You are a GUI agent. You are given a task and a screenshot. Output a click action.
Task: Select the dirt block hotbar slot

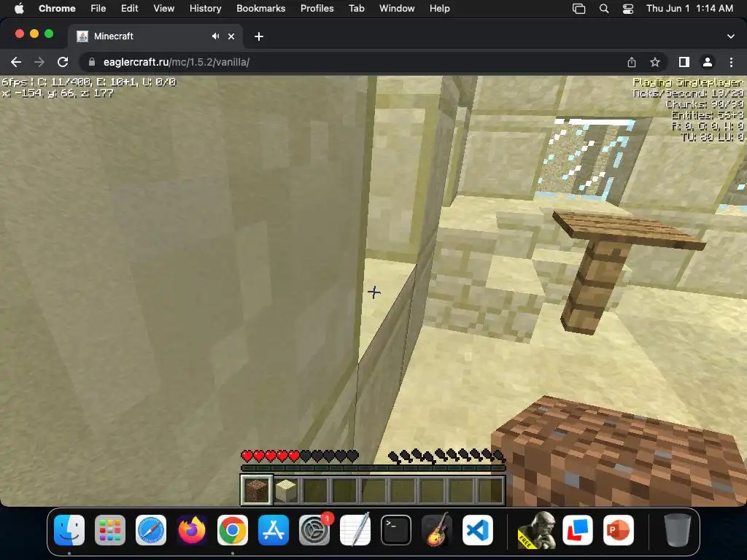point(257,489)
